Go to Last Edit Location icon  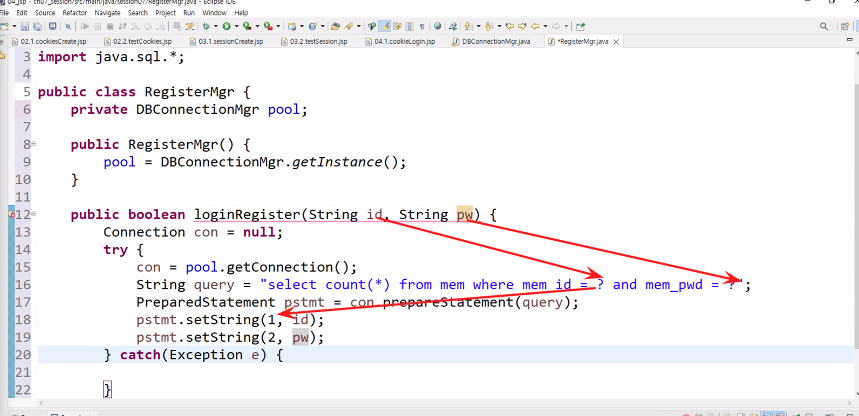(x=509, y=26)
